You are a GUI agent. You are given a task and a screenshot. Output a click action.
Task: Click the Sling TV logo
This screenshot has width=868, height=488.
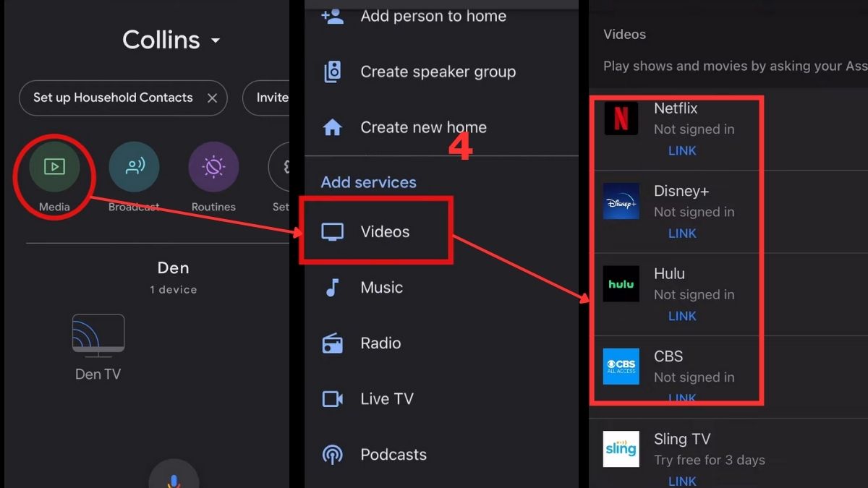coord(621,449)
